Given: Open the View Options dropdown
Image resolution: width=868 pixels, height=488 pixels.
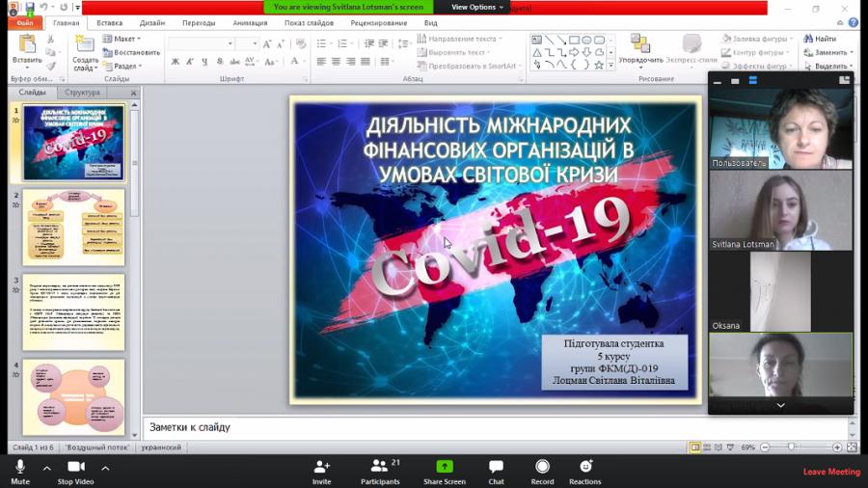Looking at the screenshot, I should click(477, 7).
